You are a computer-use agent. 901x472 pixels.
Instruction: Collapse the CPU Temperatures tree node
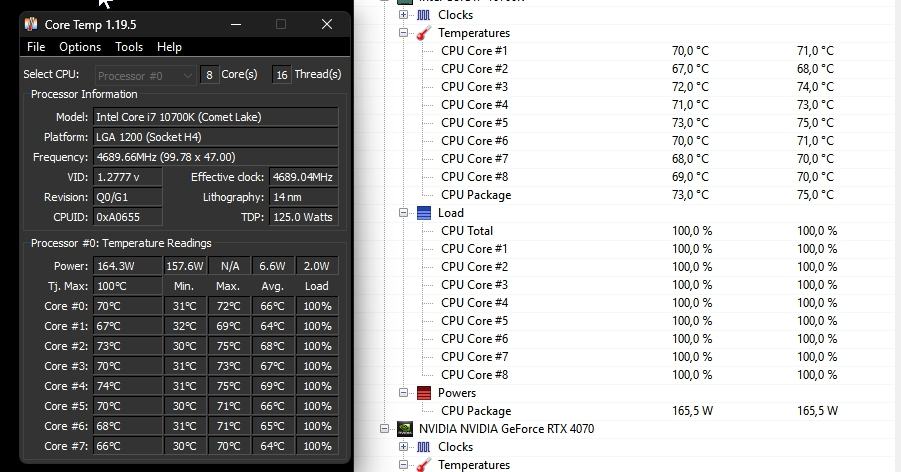point(403,33)
